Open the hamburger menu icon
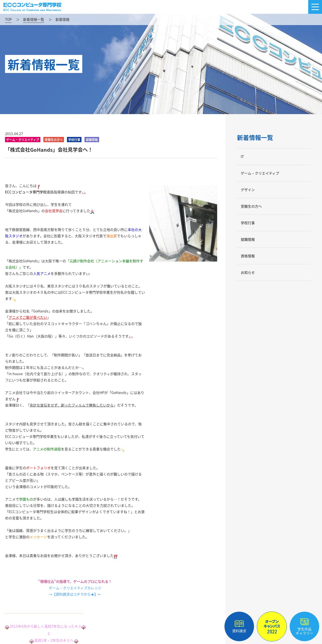 click(315, 7)
